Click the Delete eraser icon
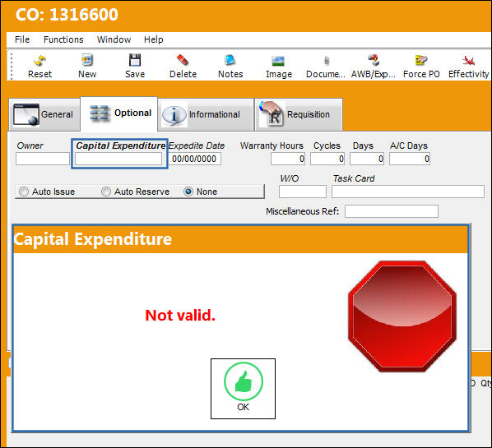 coord(183,66)
